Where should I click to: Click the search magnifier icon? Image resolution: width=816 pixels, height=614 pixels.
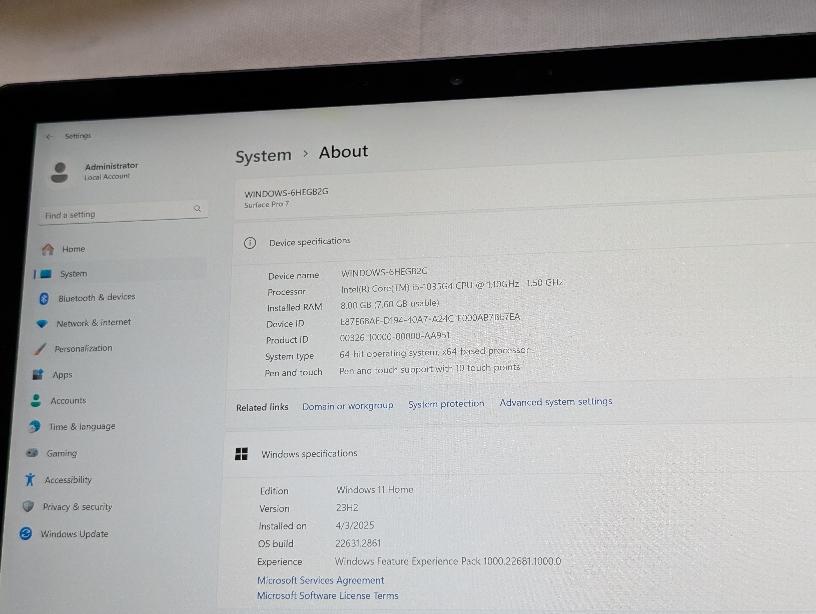coord(197,209)
